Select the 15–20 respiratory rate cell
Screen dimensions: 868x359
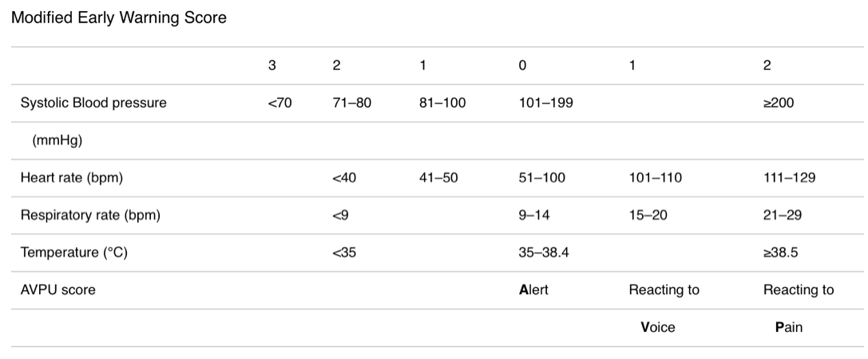click(x=648, y=215)
